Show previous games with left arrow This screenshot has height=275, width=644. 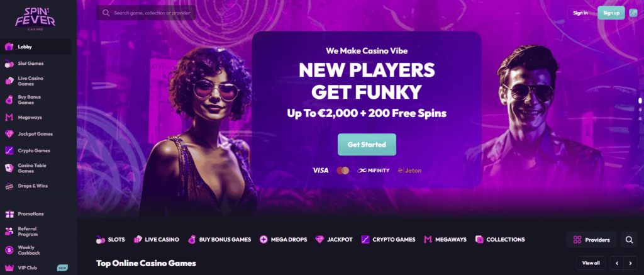(x=616, y=263)
